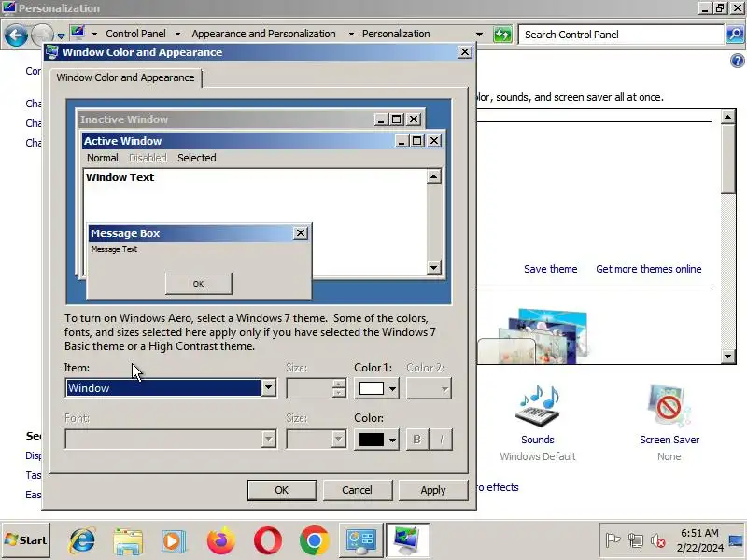Image resolution: width=747 pixels, height=560 pixels.
Task: Click the Back navigation arrow
Action: [x=16, y=35]
